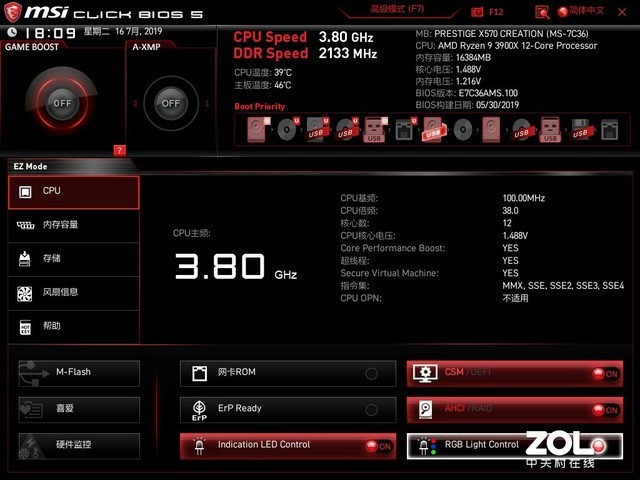Image resolution: width=640 pixels, height=480 pixels.
Task: Toggle the GAME BOOST dial
Action: coord(62,103)
